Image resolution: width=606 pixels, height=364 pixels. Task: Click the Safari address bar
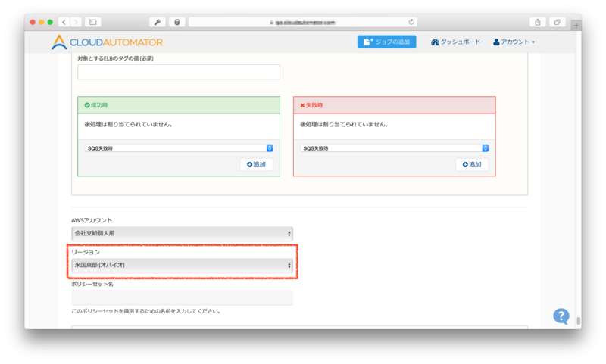coord(302,22)
